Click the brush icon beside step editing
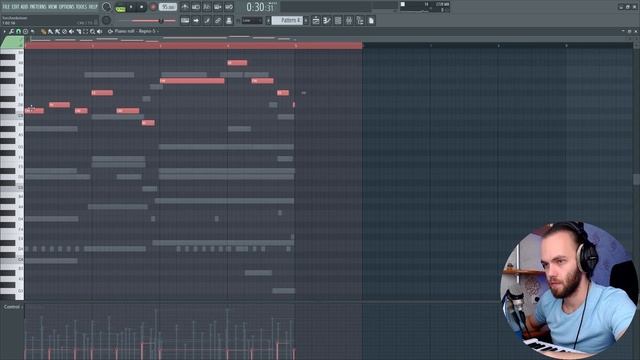The height and width of the screenshot is (360, 640). pos(207,20)
